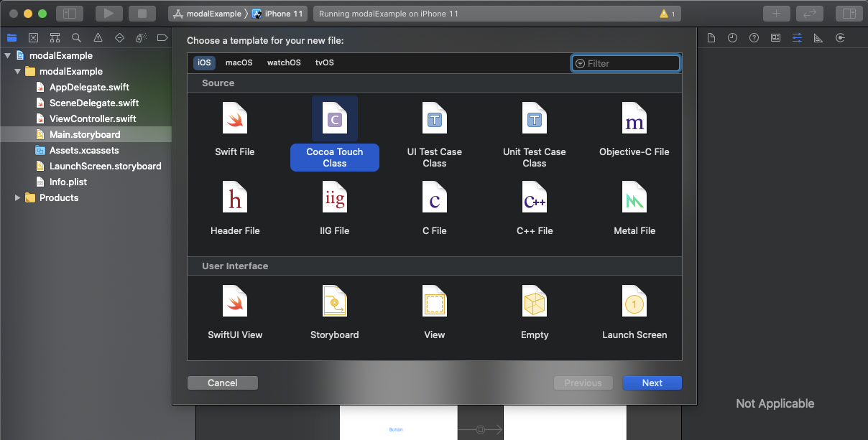Open the find navigator magnifier
The width and height of the screenshot is (868, 440).
point(76,38)
